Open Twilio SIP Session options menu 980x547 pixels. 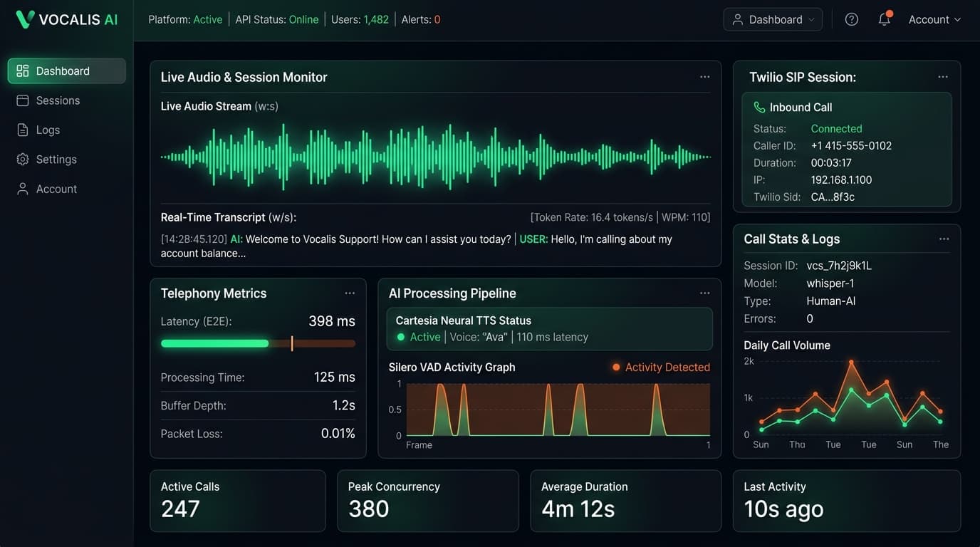pos(943,77)
